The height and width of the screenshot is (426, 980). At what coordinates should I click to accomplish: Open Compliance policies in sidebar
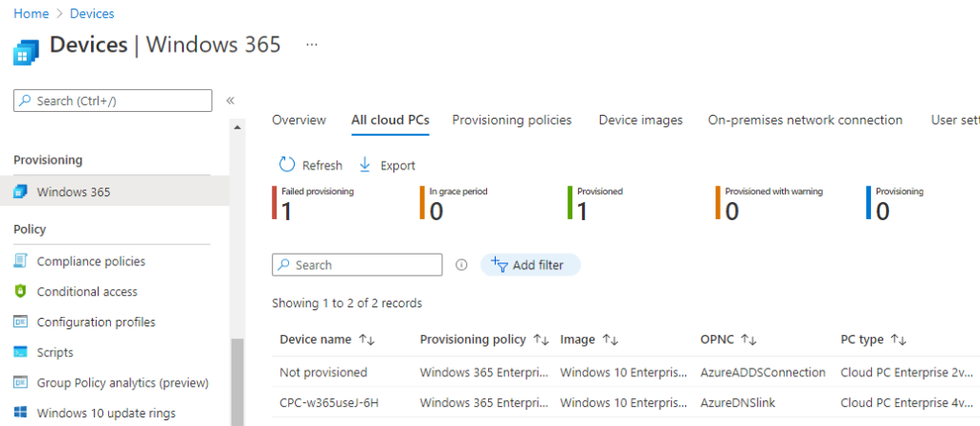pyautogui.click(x=91, y=260)
